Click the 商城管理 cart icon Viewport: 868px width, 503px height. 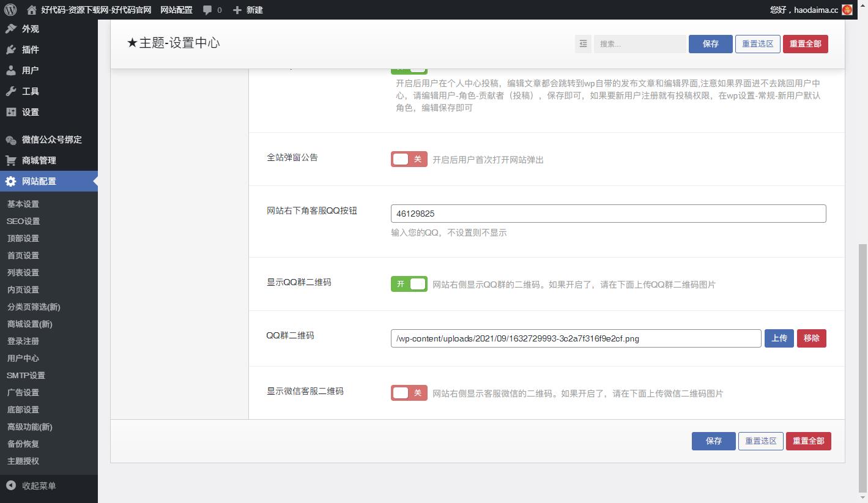point(11,160)
